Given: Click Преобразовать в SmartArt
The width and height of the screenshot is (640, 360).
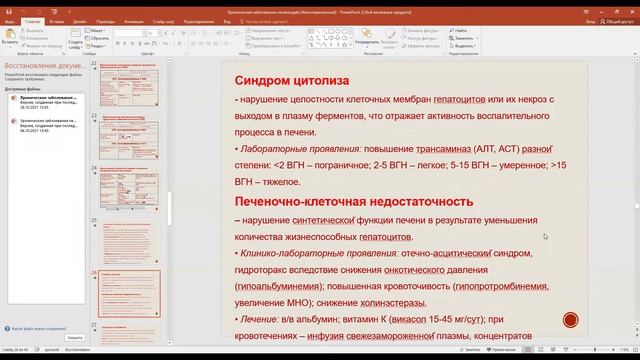Looking at the screenshot, I should (x=273, y=46).
